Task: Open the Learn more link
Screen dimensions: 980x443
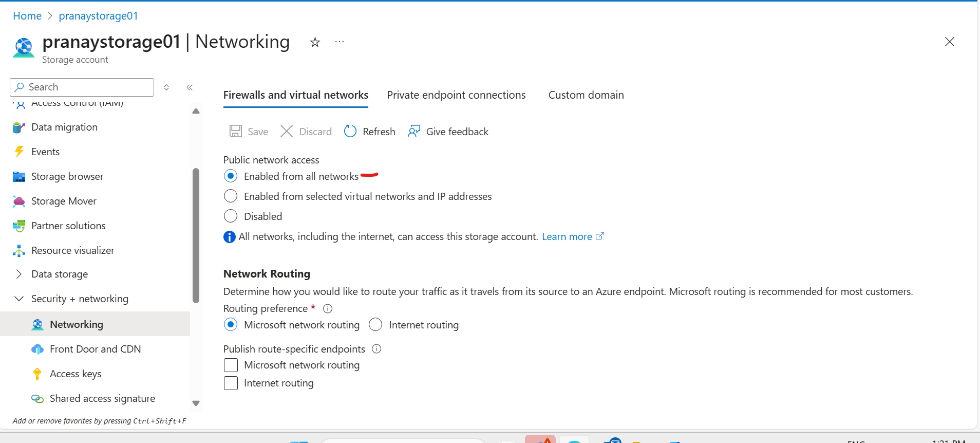Action: 567,237
